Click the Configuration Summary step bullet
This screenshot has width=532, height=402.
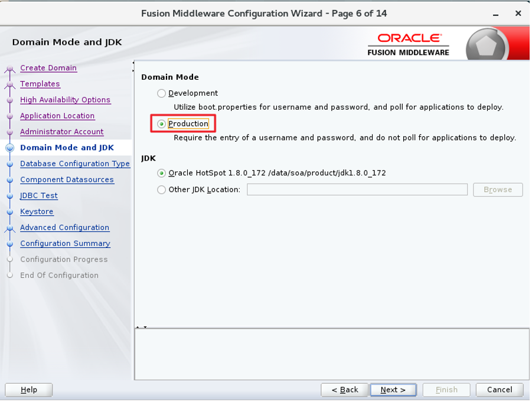coord(10,244)
